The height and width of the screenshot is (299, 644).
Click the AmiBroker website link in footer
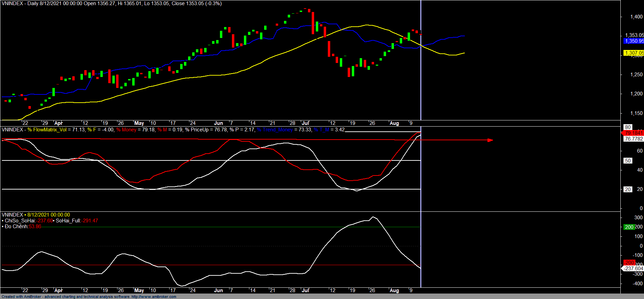click(x=154, y=297)
